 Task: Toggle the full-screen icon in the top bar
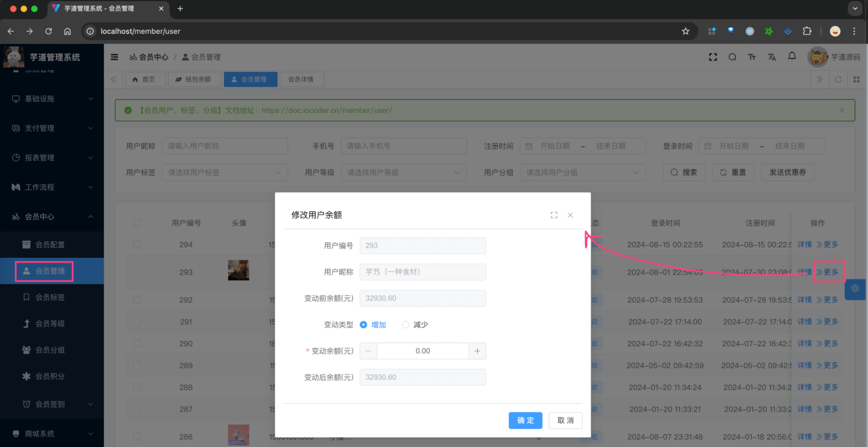click(713, 57)
